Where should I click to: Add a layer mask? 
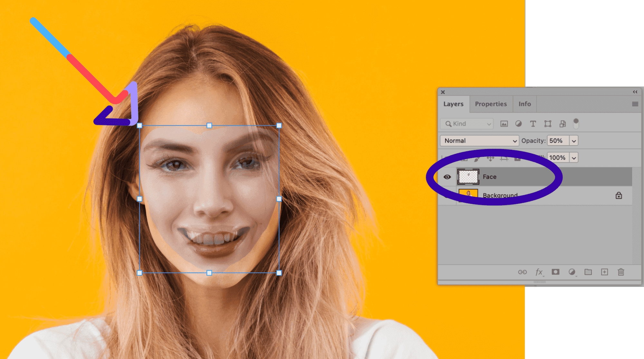(555, 272)
